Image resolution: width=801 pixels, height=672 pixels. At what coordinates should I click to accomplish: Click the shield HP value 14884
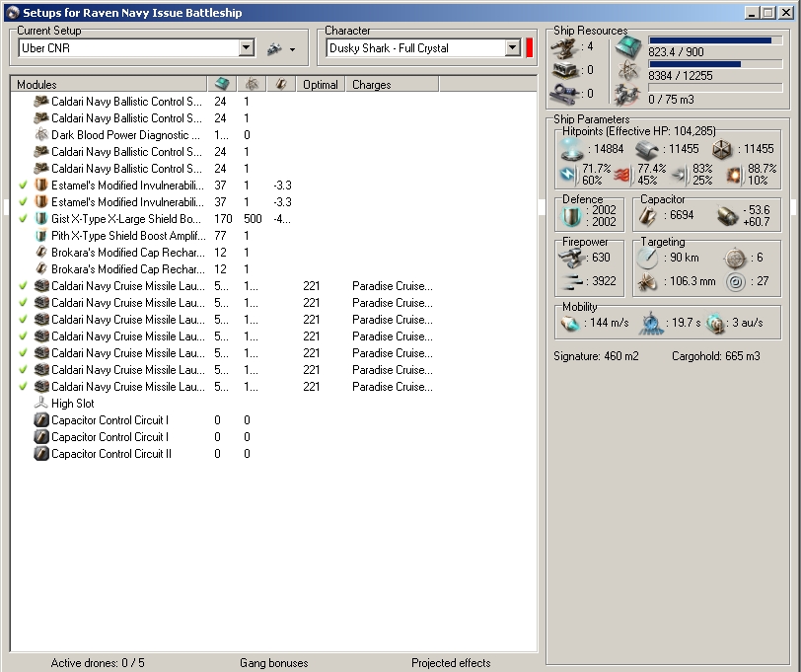point(609,149)
